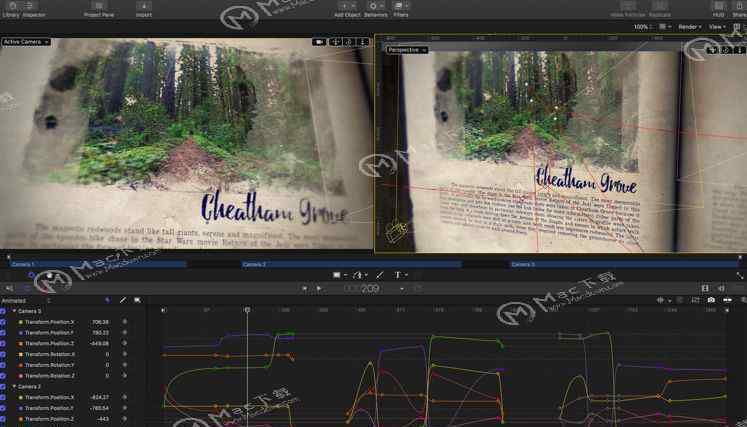
Task: Click Camera 2 Position.Z value -443
Action: click(102, 419)
